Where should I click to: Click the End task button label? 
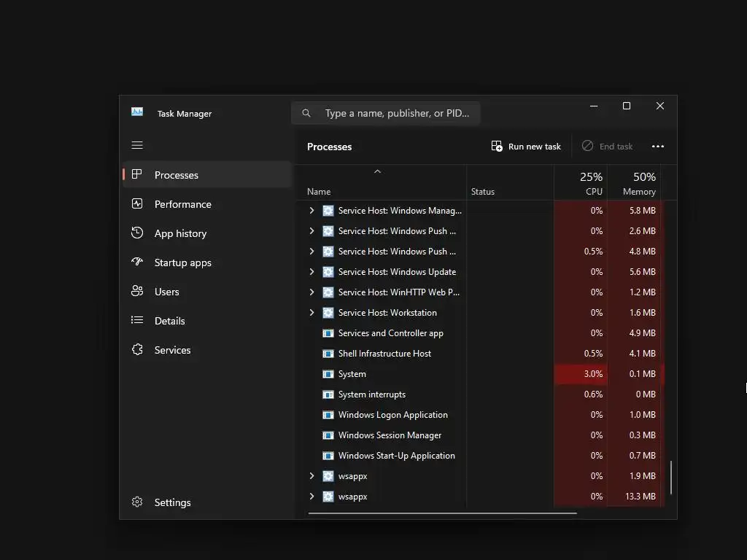click(x=616, y=147)
